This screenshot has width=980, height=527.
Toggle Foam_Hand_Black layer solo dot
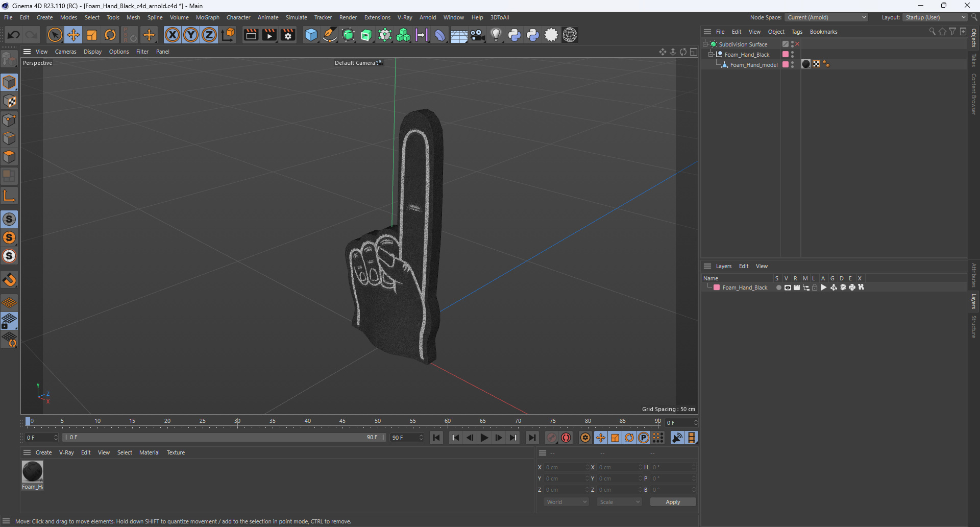click(x=778, y=288)
